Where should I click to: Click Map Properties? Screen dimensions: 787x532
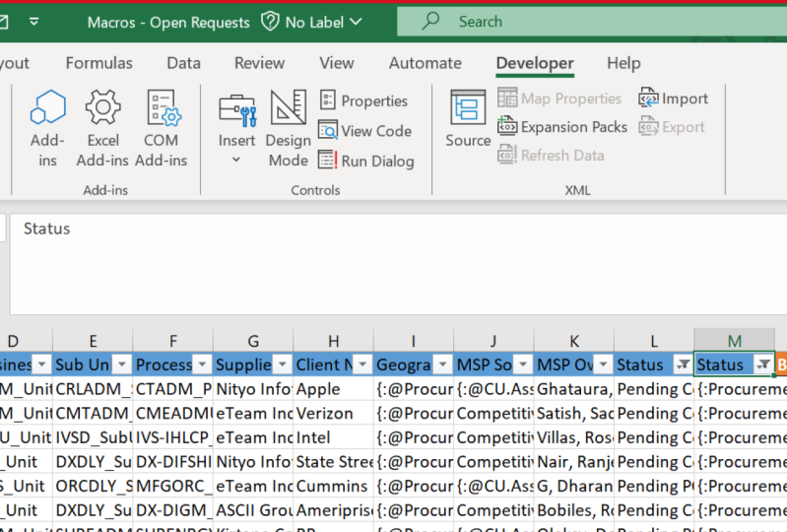559,99
